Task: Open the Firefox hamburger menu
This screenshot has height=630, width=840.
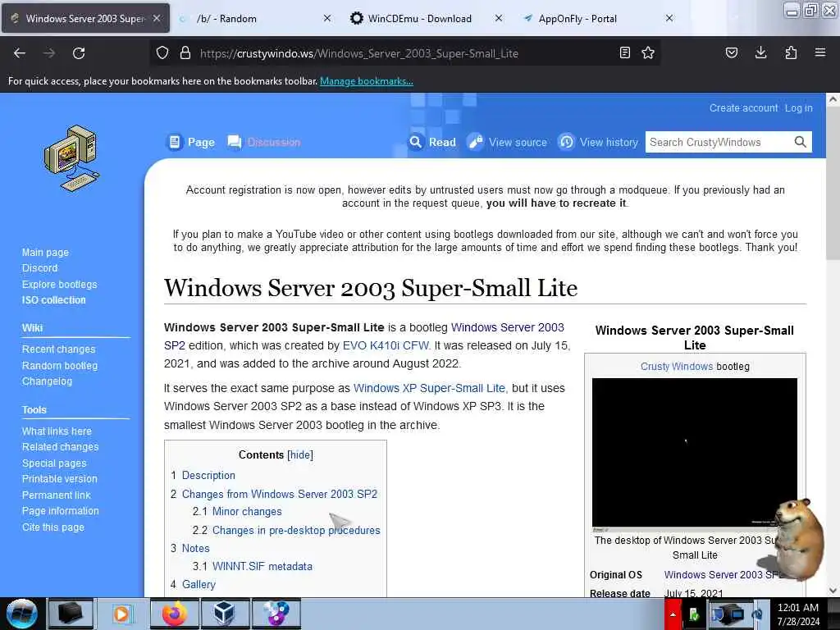Action: pos(820,52)
